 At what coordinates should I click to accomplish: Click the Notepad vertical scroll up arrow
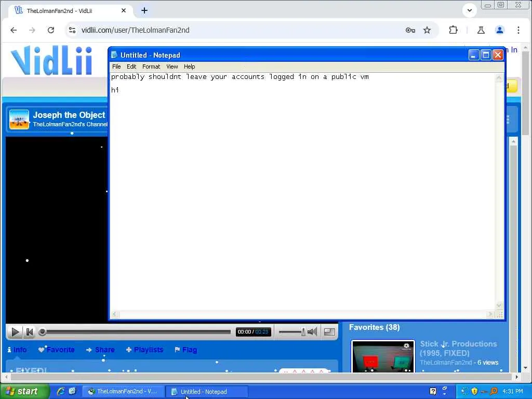pos(499,78)
